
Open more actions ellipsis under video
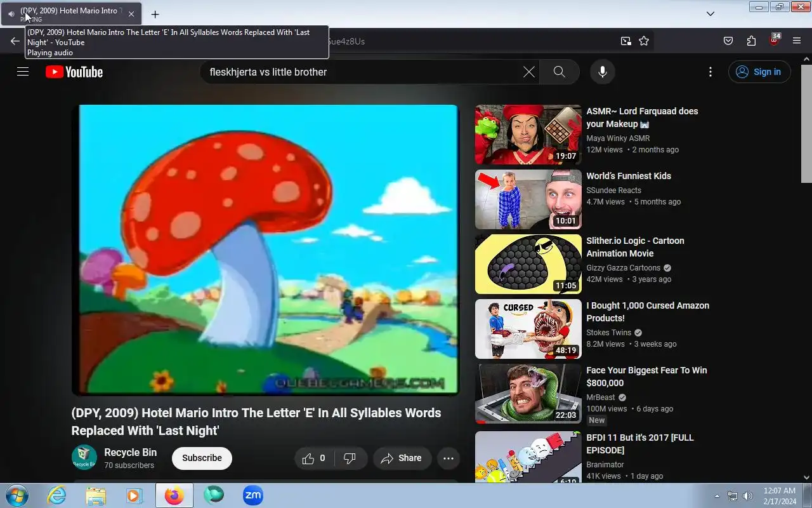[448, 458]
